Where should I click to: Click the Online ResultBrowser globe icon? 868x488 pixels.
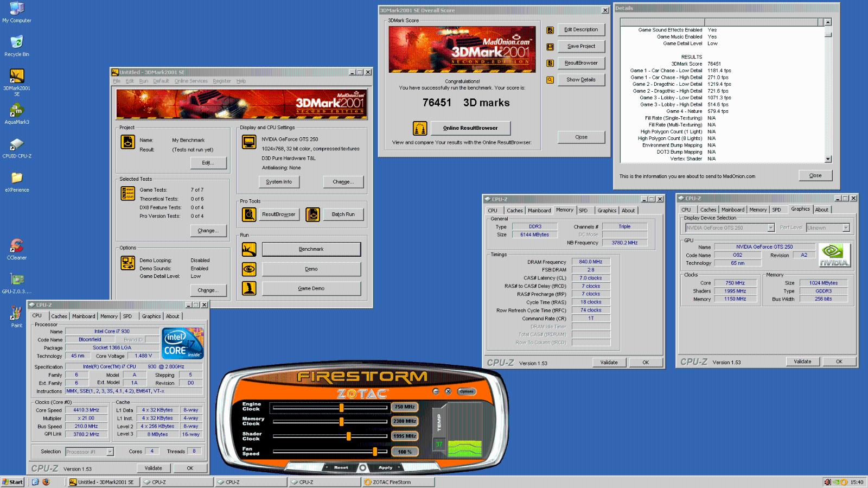[x=420, y=128]
